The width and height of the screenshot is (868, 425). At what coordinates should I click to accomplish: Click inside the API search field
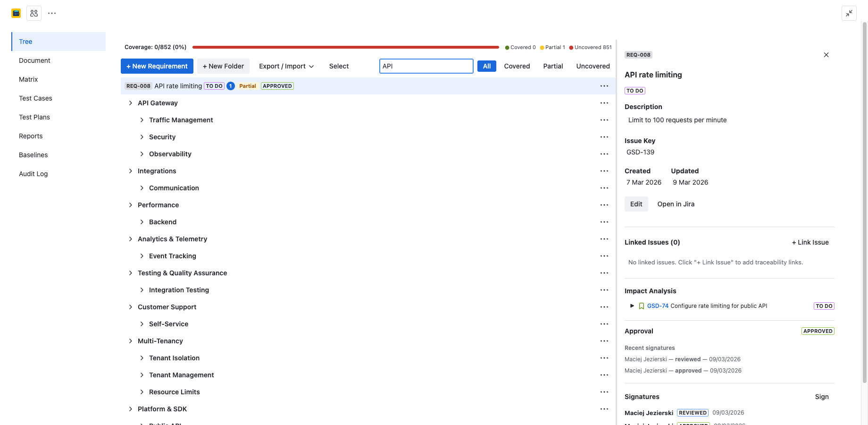click(x=426, y=66)
